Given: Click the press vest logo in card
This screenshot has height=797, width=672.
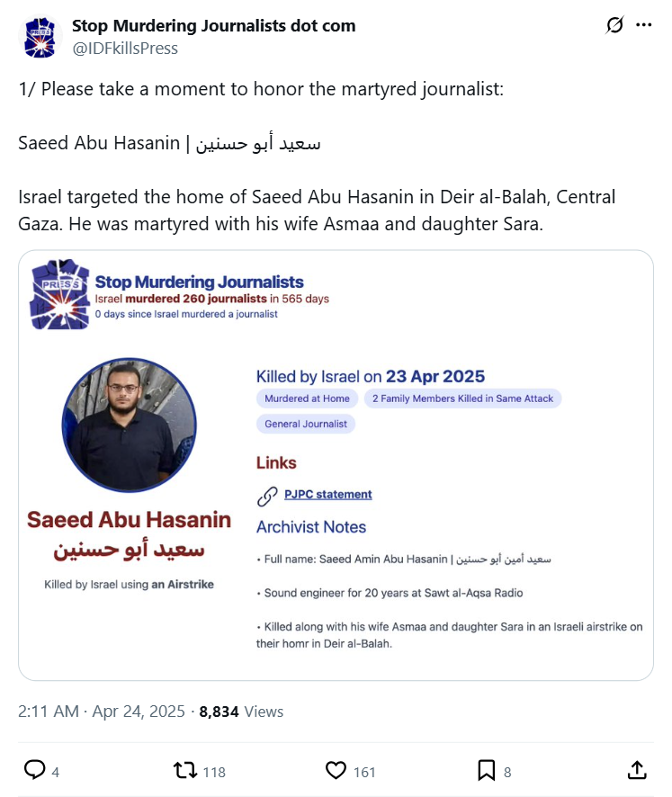Looking at the screenshot, I should (x=58, y=294).
